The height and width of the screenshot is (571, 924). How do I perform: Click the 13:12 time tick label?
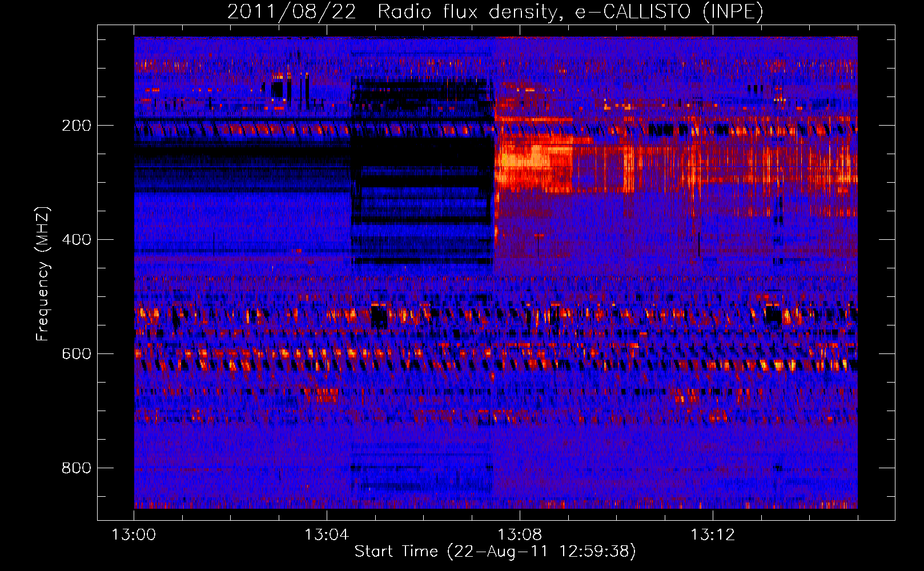click(x=713, y=535)
